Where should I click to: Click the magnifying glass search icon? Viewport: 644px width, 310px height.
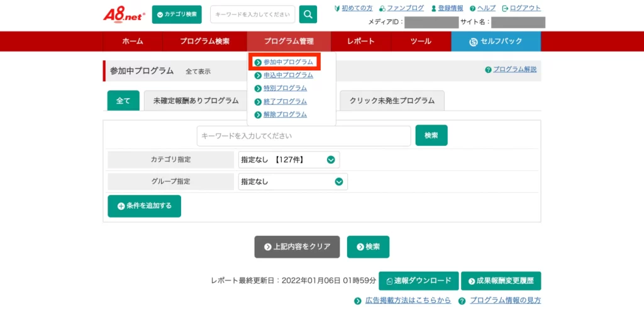308,14
